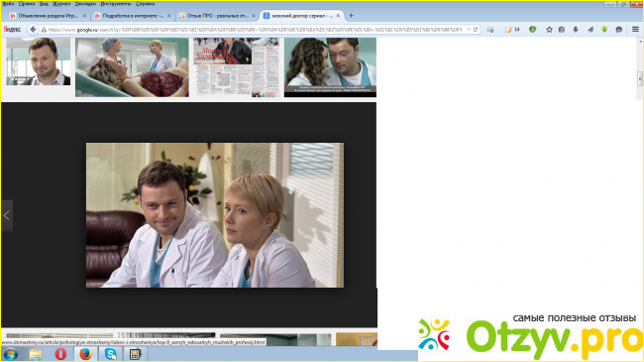The height and width of the screenshot is (362, 644).
Task: Select the magazine article thumbnail
Action: click(236, 67)
